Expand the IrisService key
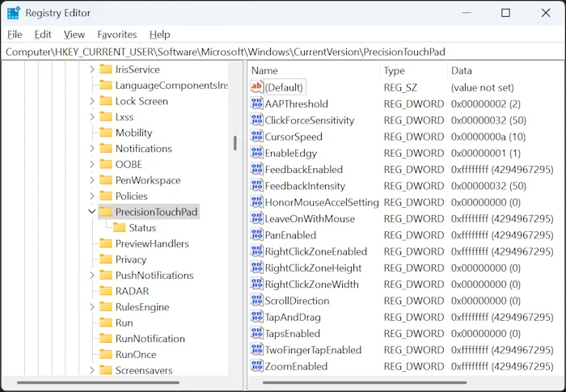 pyautogui.click(x=92, y=70)
